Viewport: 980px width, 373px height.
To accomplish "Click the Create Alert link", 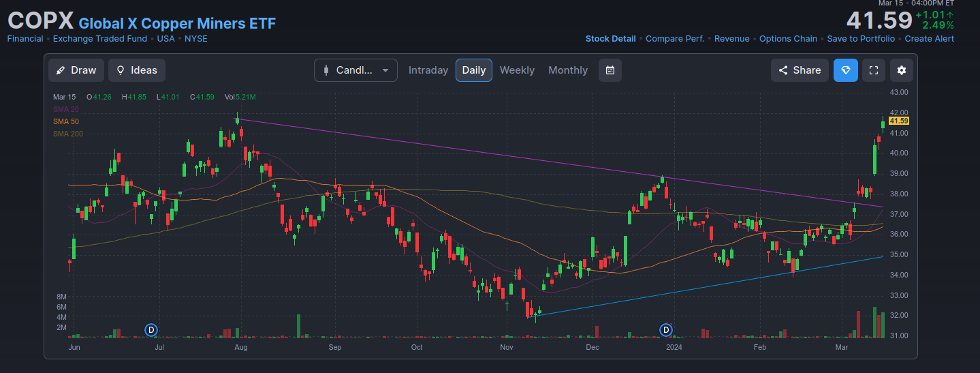I will (929, 39).
